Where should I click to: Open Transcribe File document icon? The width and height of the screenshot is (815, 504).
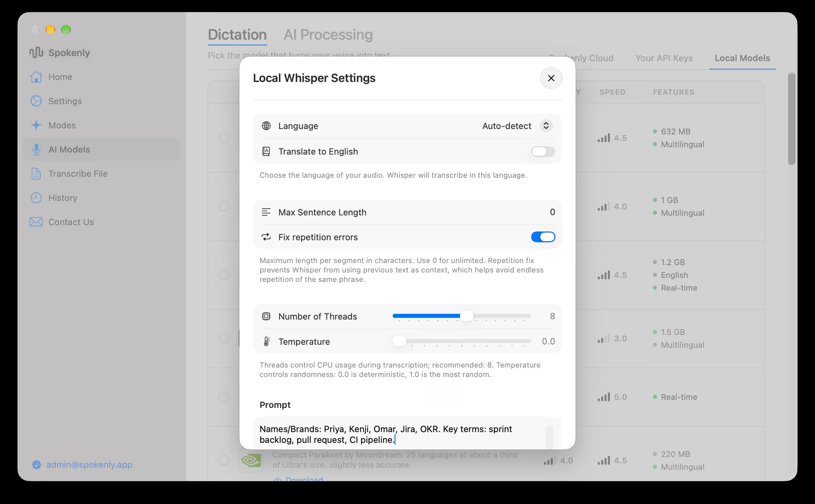click(36, 174)
